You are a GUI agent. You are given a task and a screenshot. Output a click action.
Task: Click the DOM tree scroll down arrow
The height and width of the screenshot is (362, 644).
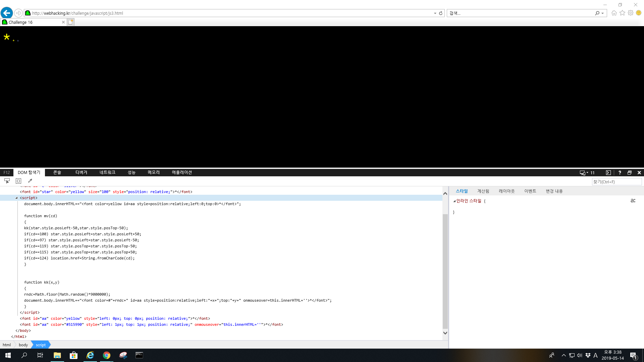[x=445, y=333]
